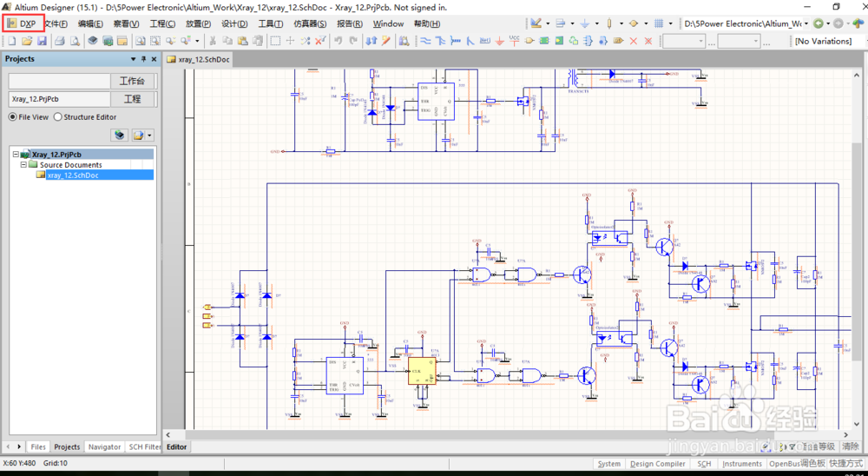
Task: Clear selection filter red X icon
Action: pos(320,41)
